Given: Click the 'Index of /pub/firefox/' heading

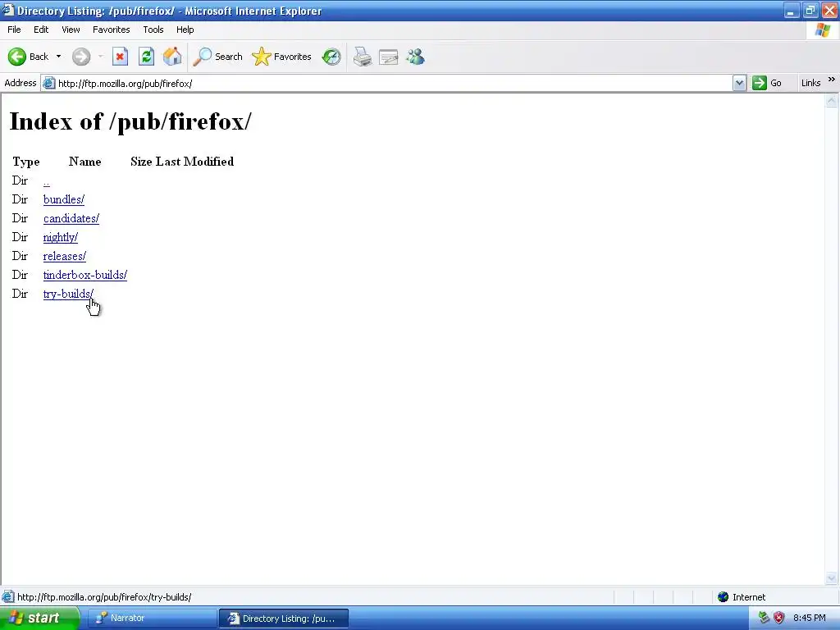Looking at the screenshot, I should coord(130,121).
